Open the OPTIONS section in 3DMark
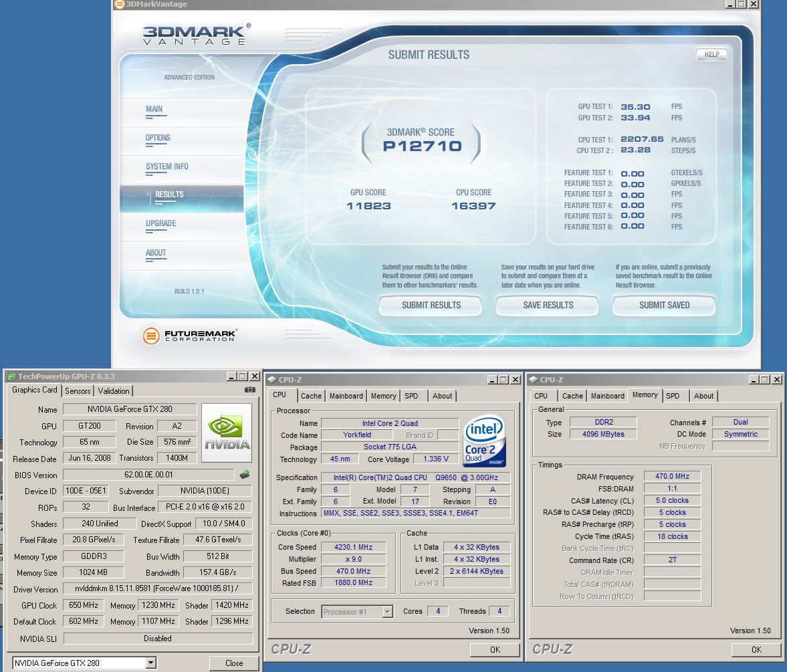Image resolution: width=787 pixels, height=672 pixels. pyautogui.click(x=158, y=138)
